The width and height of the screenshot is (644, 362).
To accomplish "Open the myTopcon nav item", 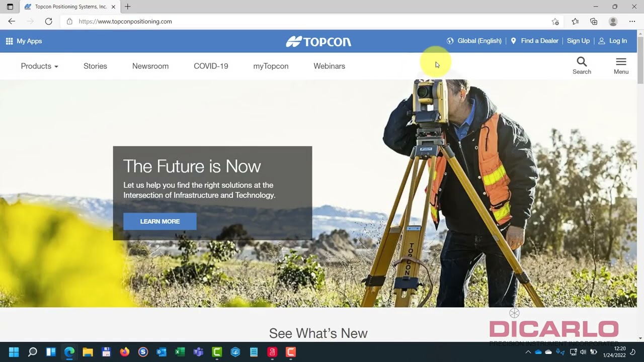I will pyautogui.click(x=271, y=66).
